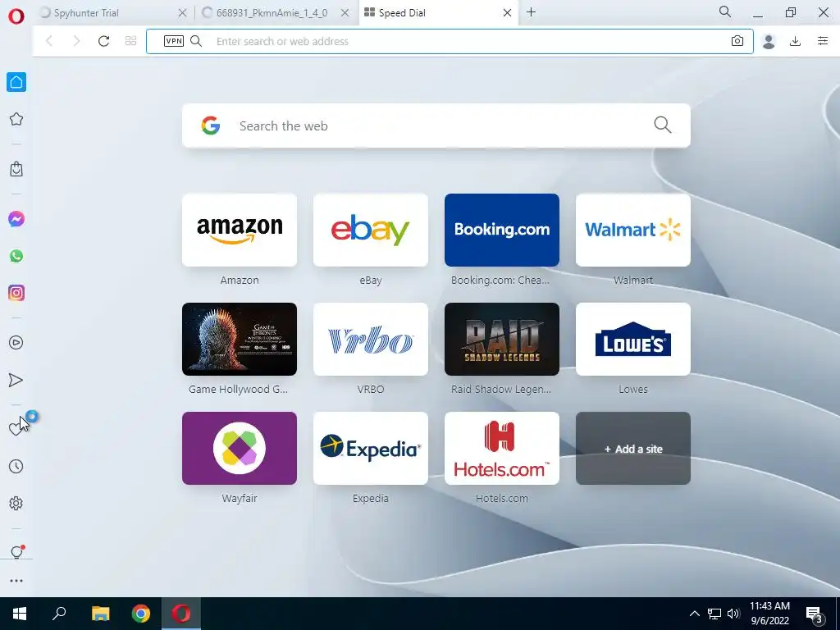Close the 668931_PkmnAmie tab
This screenshot has width=840, height=630.
pos(345,13)
